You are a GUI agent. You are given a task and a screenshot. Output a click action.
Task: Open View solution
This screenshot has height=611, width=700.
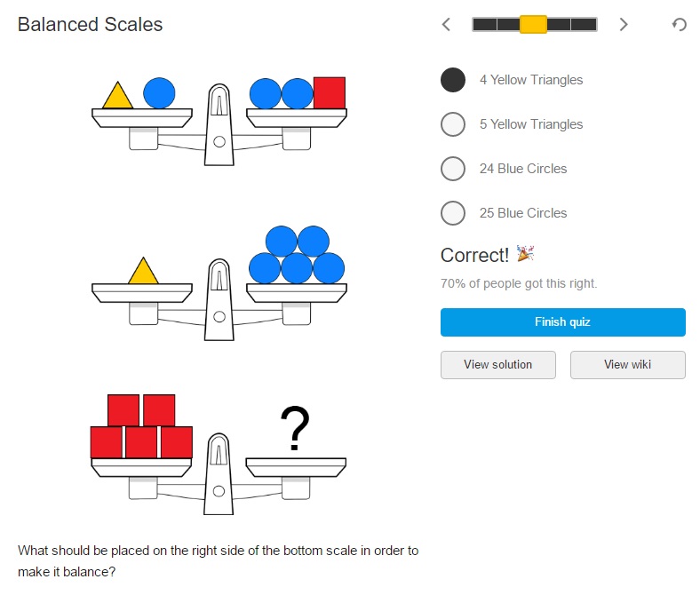(497, 365)
